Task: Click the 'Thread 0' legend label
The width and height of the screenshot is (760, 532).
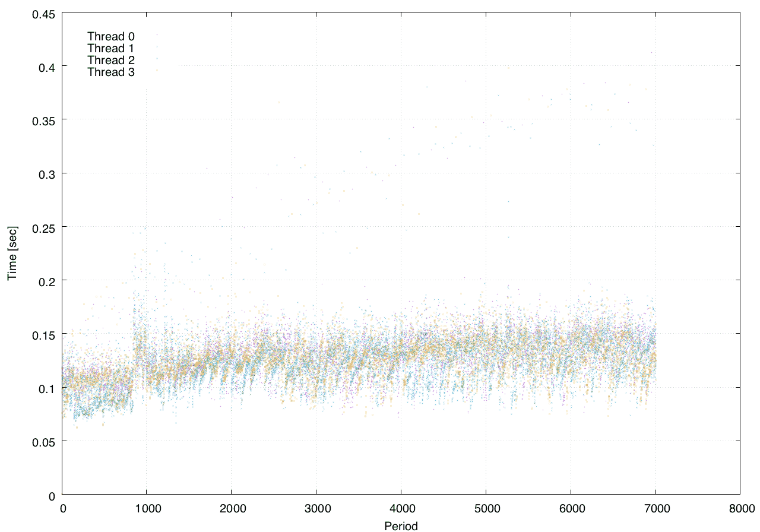Action: 111,36
